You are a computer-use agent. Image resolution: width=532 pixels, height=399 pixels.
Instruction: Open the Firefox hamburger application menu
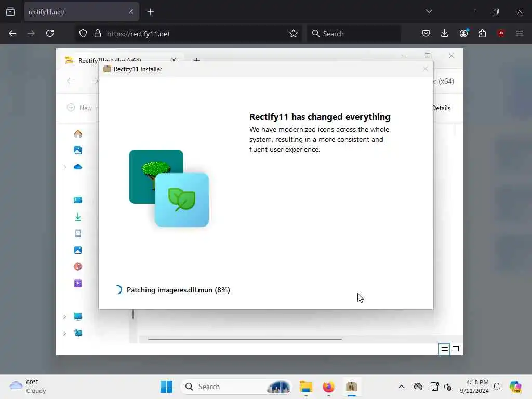click(520, 33)
